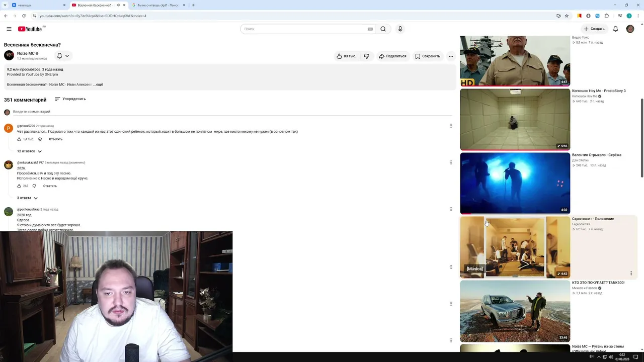The height and width of the screenshot is (362, 644).
Task: Switch the taskbar input language EN
Action: point(591,357)
